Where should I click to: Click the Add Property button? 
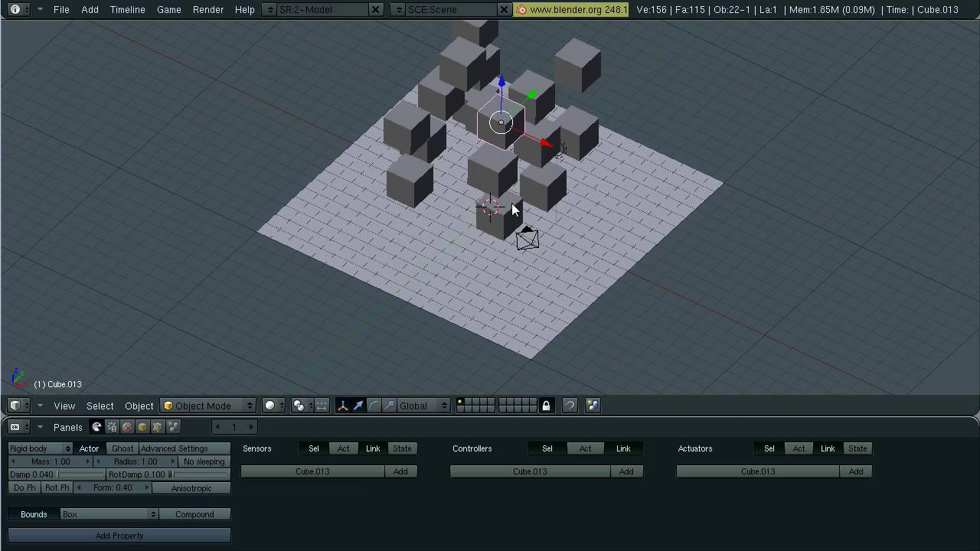pyautogui.click(x=119, y=536)
